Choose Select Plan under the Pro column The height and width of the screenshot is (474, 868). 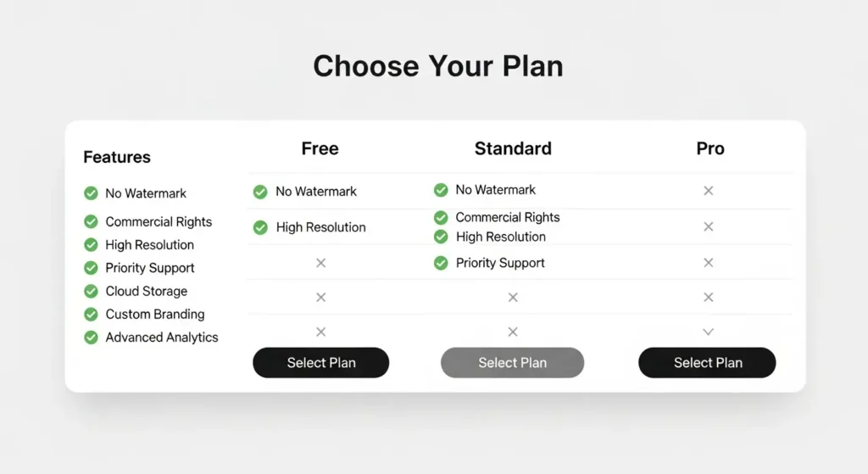pos(707,363)
